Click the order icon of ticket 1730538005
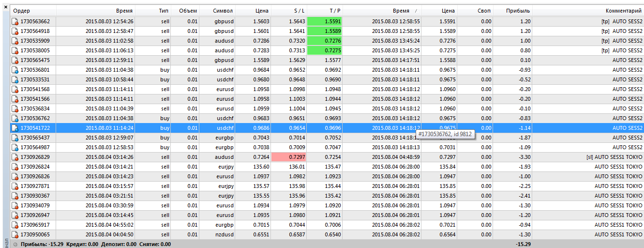Image resolution: width=644 pixels, height=248 pixels. pyautogui.click(x=15, y=50)
